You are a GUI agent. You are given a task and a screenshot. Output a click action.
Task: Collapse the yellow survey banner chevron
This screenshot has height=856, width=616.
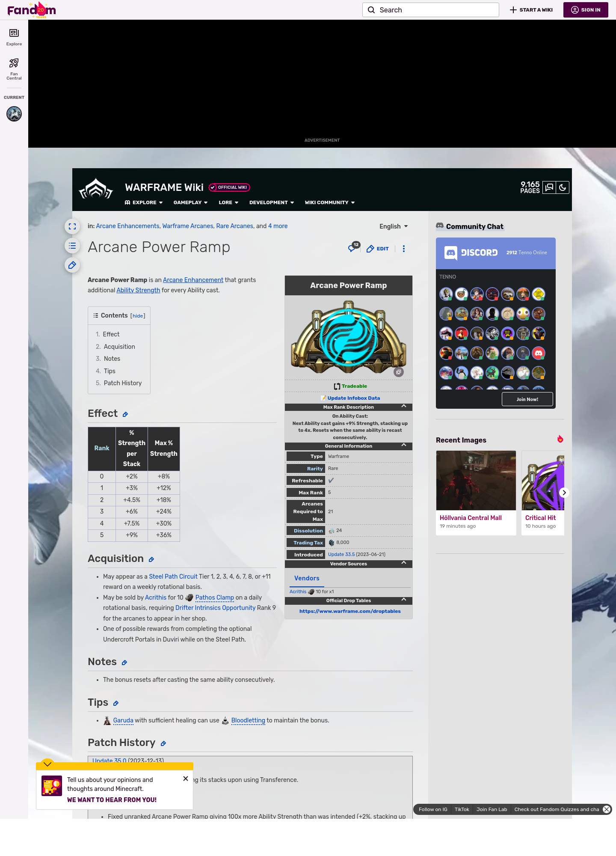point(47,764)
